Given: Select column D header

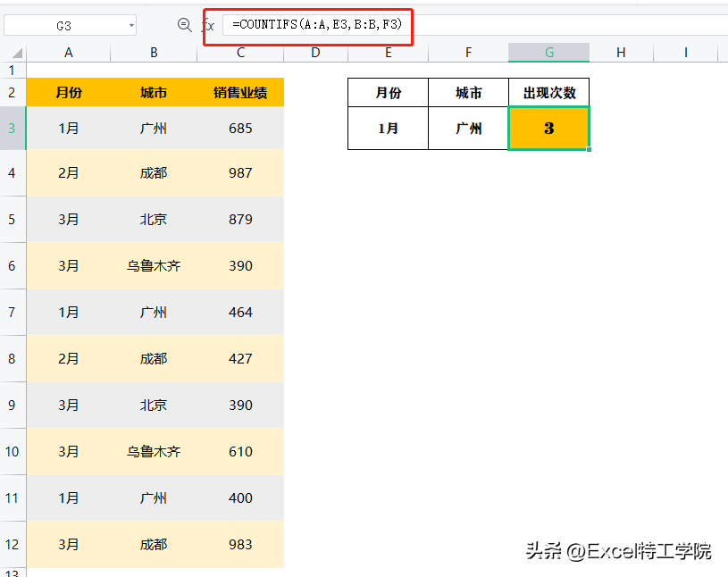Looking at the screenshot, I should [315, 53].
